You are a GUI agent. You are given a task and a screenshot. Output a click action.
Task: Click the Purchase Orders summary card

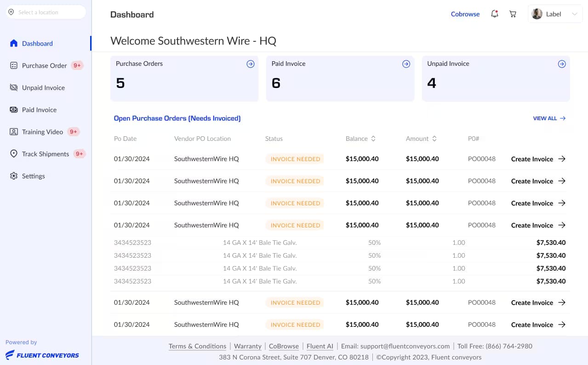184,79
